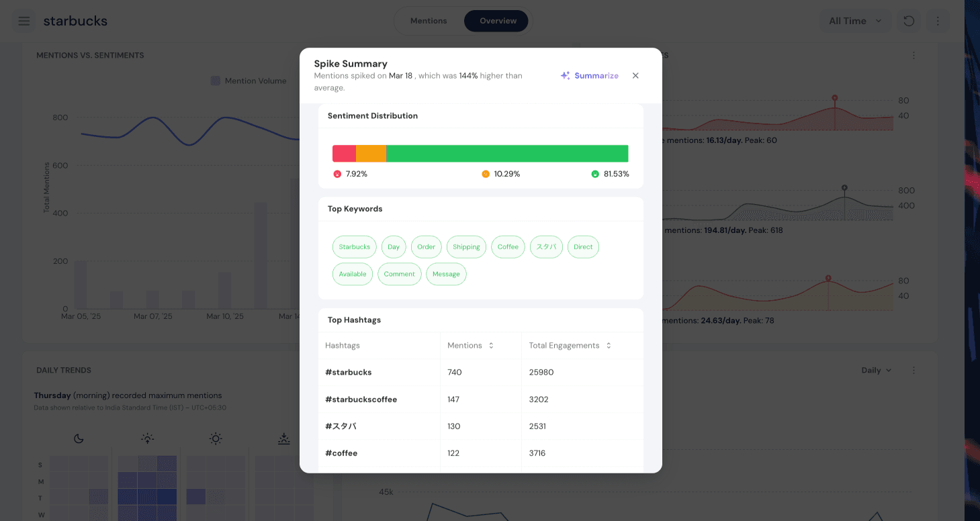Click the negative sentiment face icon

click(337, 174)
